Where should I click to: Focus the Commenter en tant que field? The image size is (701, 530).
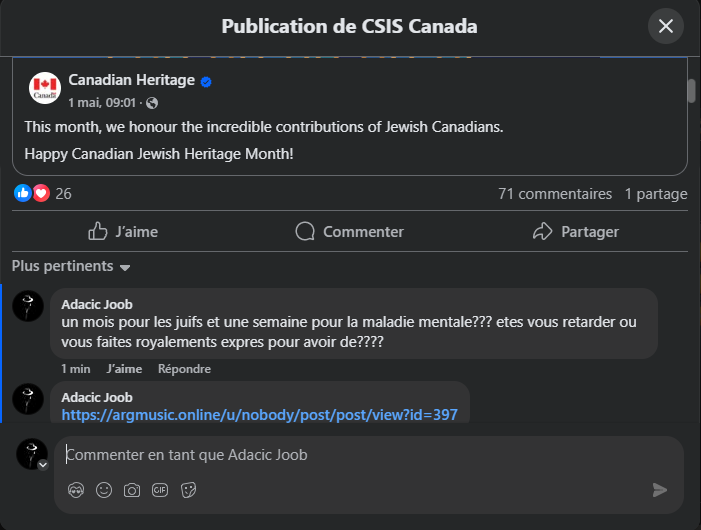369,455
